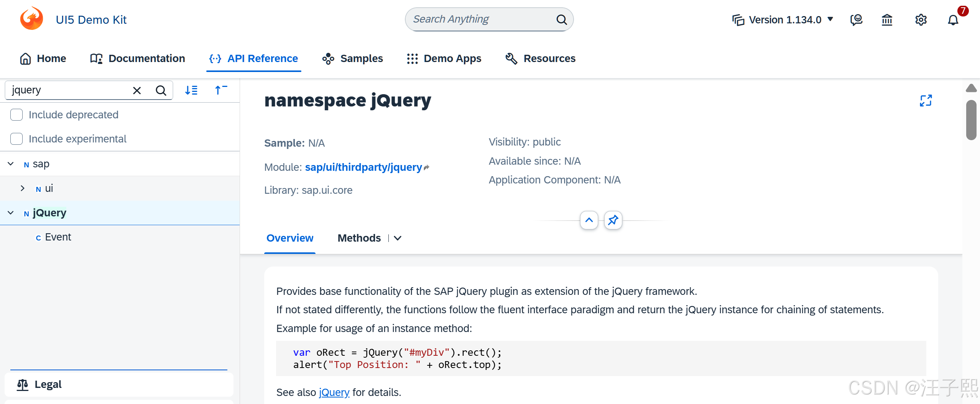Enable Include experimental checkbox
This screenshot has width=980, height=404.
pos(16,139)
